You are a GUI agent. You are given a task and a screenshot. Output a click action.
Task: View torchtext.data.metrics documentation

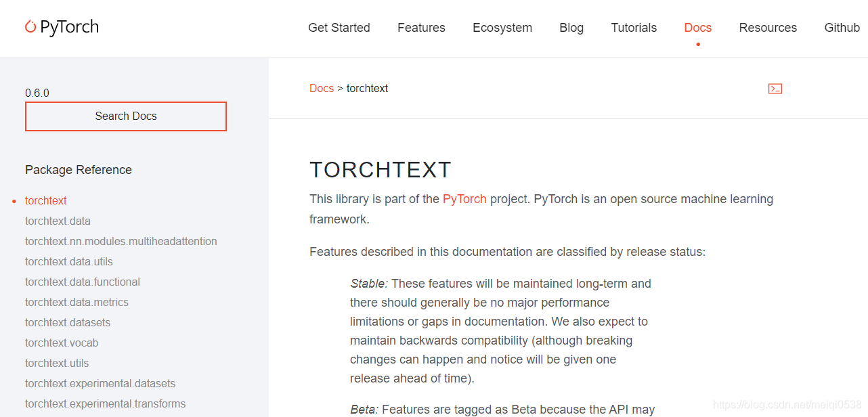[77, 302]
